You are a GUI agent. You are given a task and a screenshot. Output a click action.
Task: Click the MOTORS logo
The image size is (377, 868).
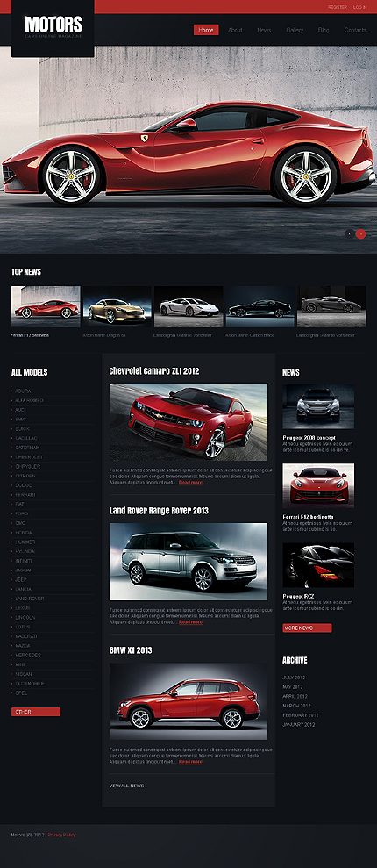(x=53, y=26)
